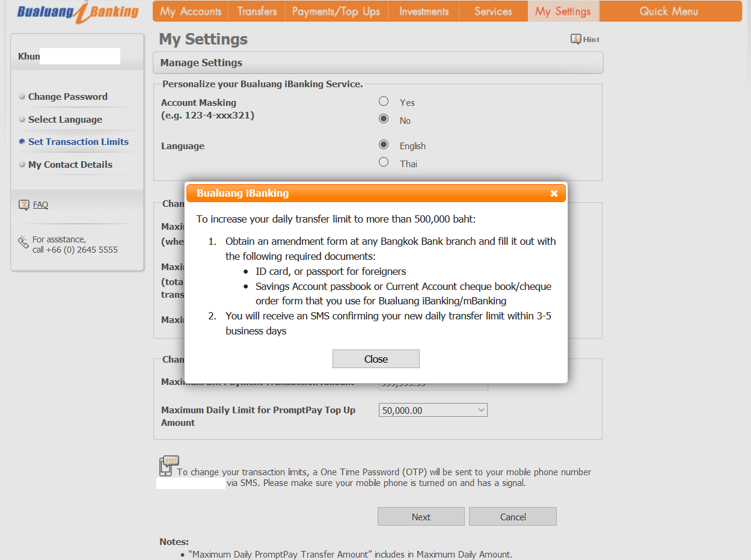Open Services menu

(493, 11)
